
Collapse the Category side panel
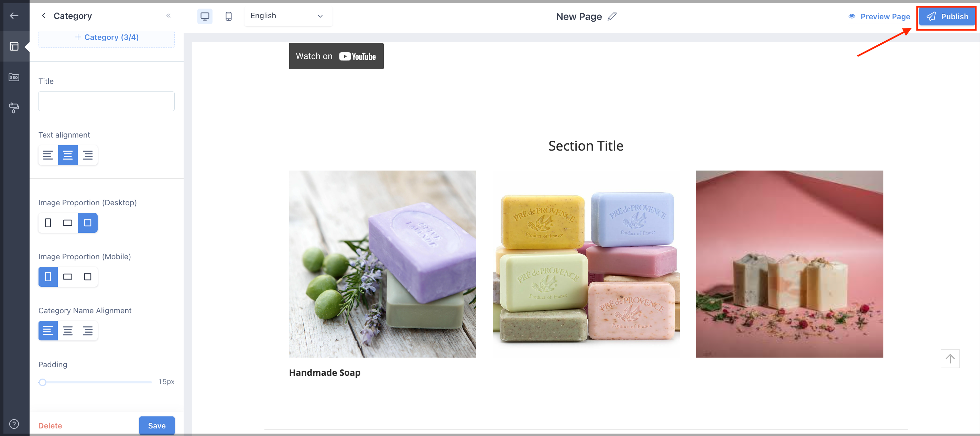(x=168, y=15)
